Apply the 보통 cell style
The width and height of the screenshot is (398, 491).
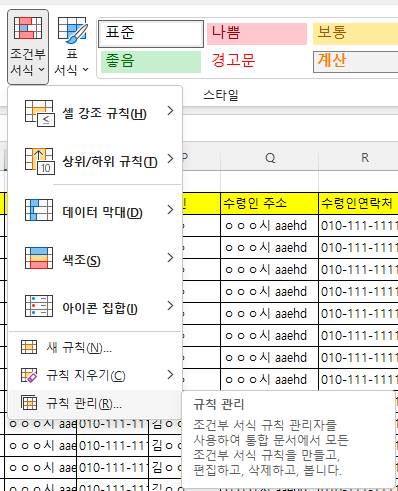pyautogui.click(x=355, y=34)
